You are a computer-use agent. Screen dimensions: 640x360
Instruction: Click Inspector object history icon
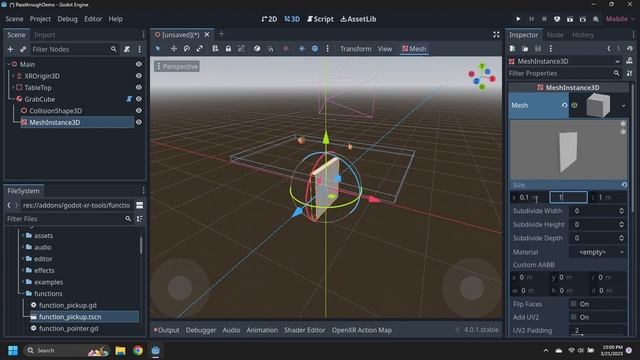629,49
